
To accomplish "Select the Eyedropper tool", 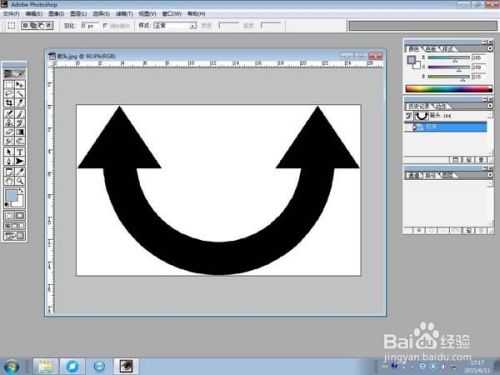I will tap(20, 172).
